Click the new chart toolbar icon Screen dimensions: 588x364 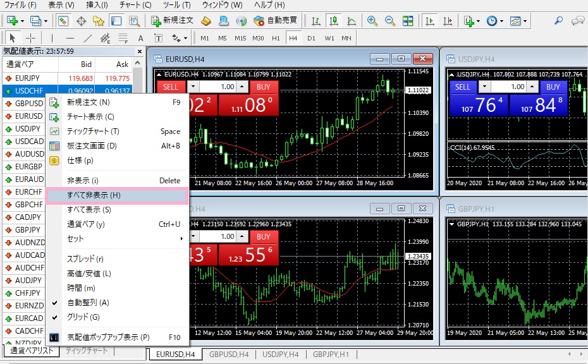click(x=13, y=21)
